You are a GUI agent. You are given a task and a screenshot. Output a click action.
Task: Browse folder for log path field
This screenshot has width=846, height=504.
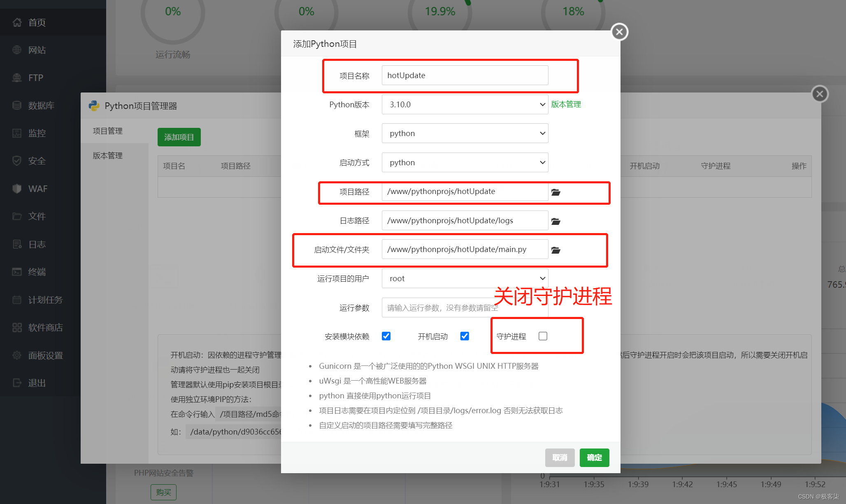click(556, 221)
